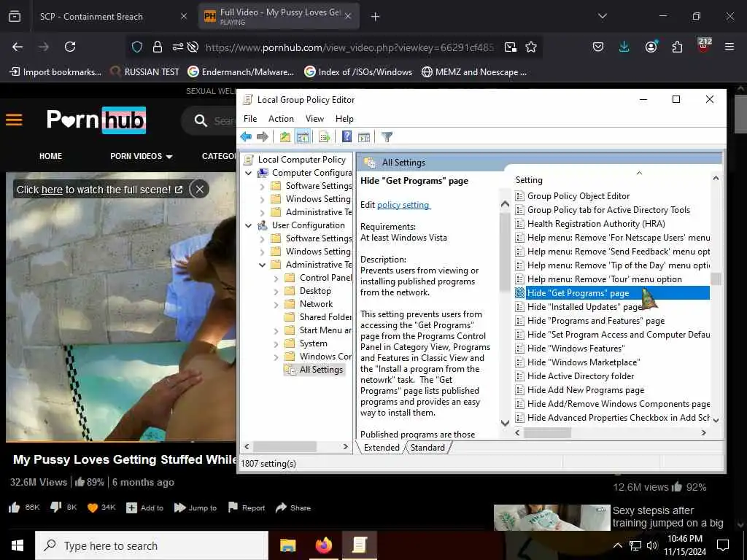Click the thumbs up like icon under video
The height and width of the screenshot is (560, 747).
click(15, 507)
